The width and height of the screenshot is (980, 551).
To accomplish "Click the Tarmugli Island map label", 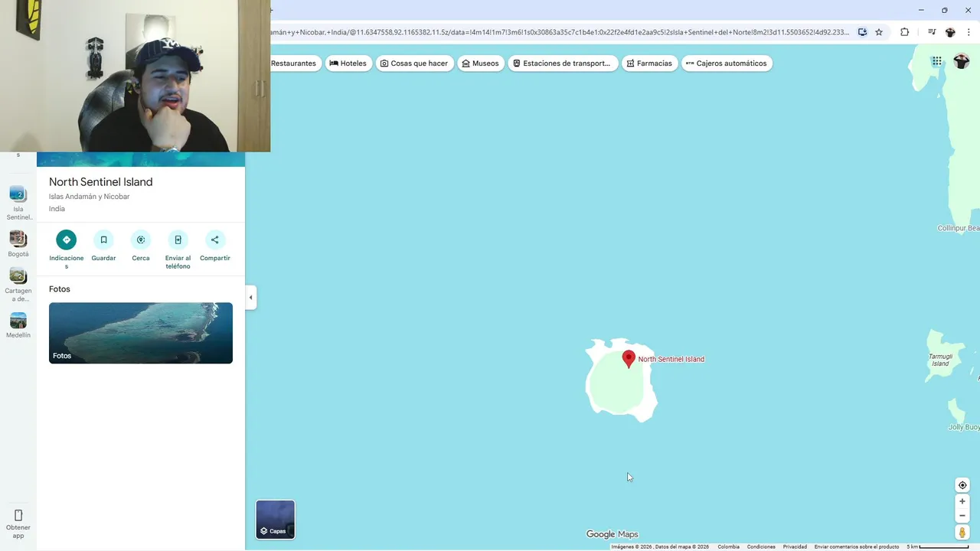I will coord(940,360).
